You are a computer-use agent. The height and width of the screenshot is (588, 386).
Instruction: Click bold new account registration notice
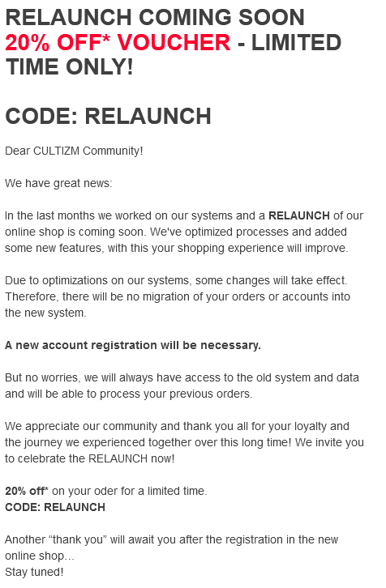(x=133, y=345)
